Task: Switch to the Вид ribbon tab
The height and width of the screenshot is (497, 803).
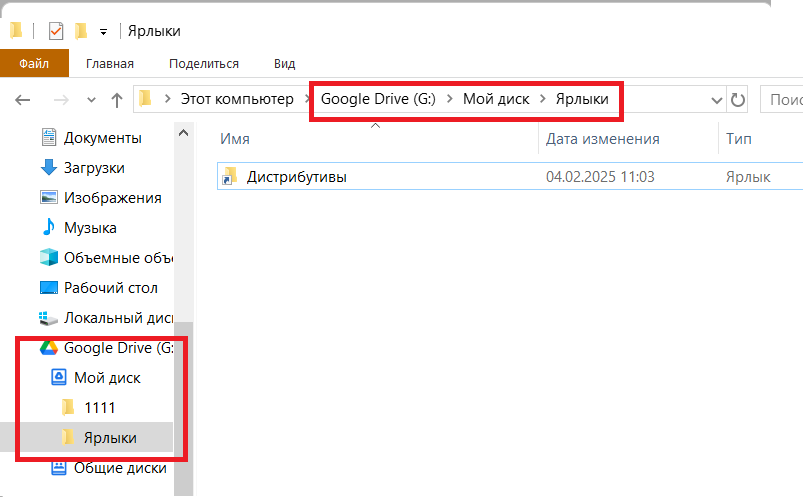Action: pyautogui.click(x=284, y=64)
